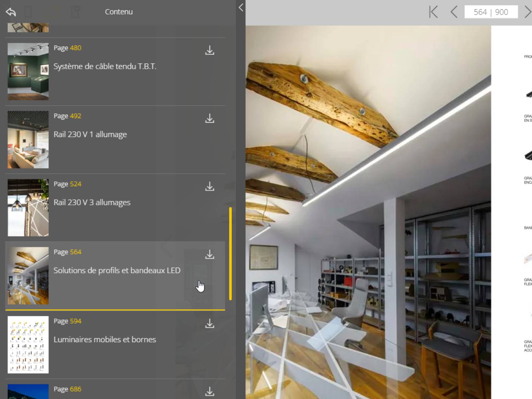The image size is (532, 399).
Task: Click the back arrow in Contenu header
Action: click(x=11, y=12)
